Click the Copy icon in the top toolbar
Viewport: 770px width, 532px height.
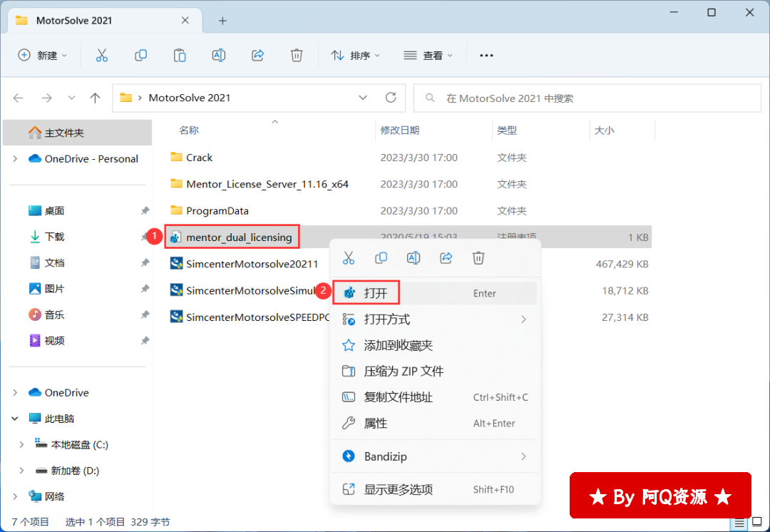coord(140,55)
